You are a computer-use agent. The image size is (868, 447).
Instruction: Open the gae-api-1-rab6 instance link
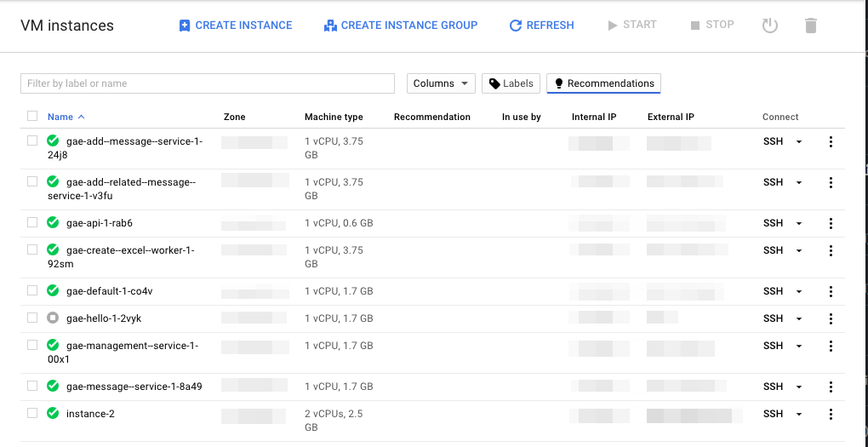pos(100,223)
